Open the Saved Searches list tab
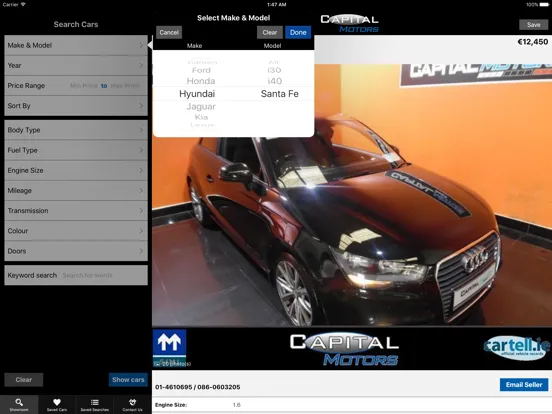This screenshot has height=414, width=552. (94, 404)
